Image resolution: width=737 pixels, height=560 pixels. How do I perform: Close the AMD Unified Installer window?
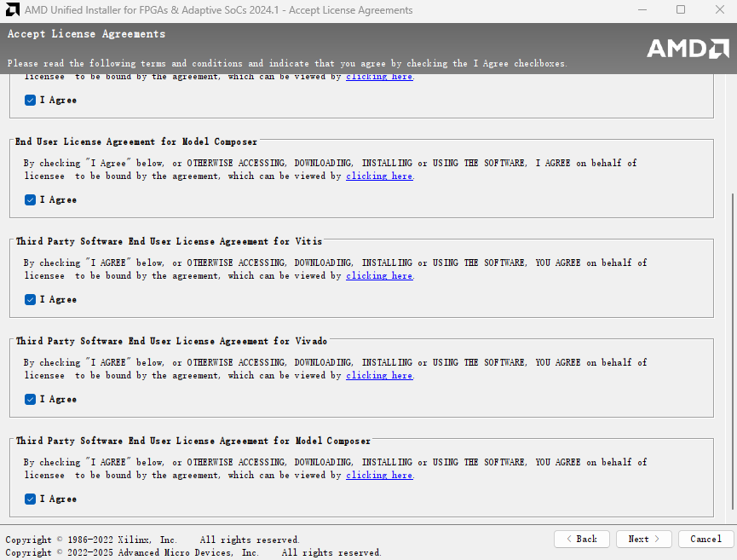717,10
